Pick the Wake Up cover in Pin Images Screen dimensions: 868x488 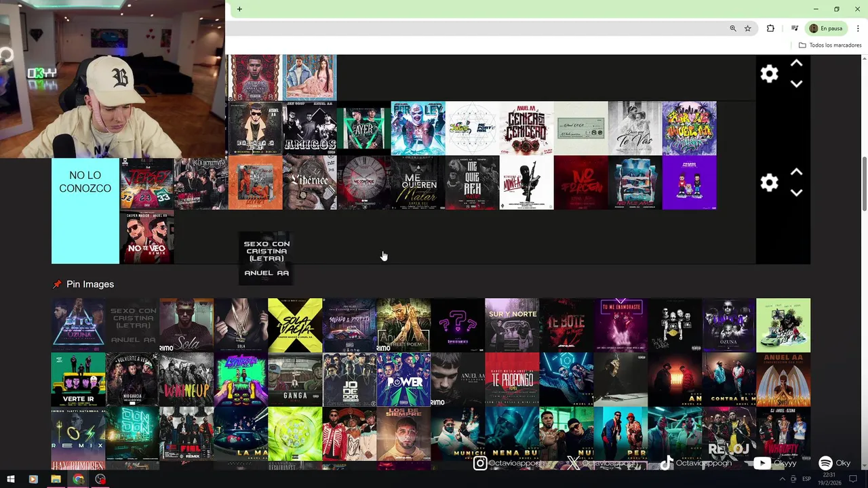pos(186,380)
